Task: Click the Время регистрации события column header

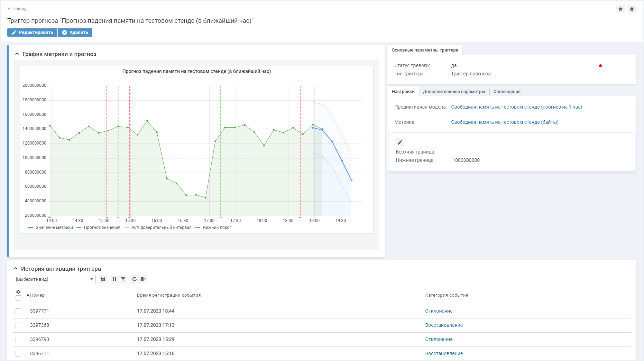Action: click(x=169, y=295)
